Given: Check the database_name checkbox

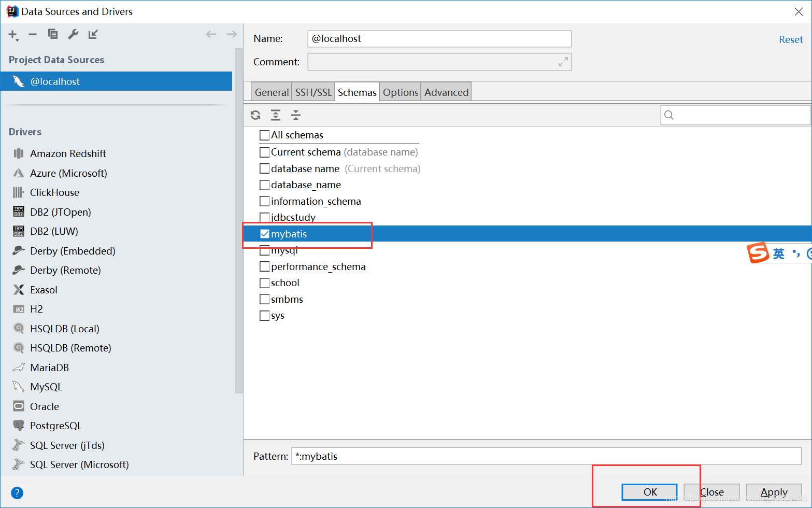Looking at the screenshot, I should pos(264,185).
